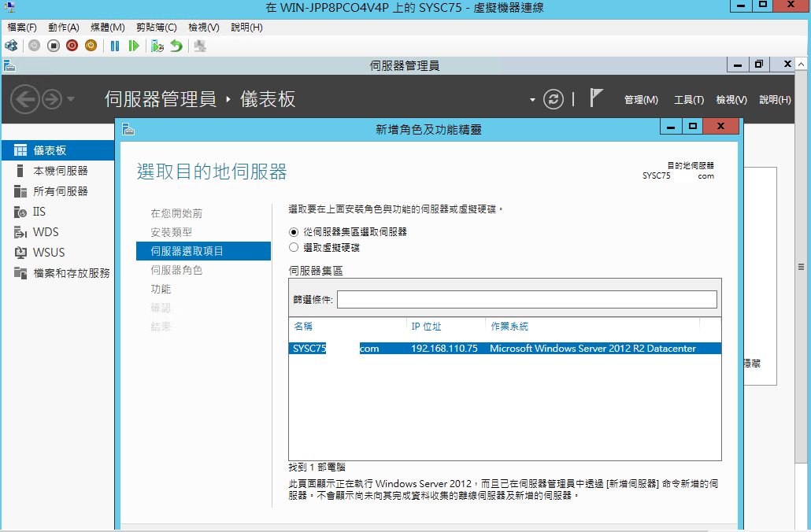Click the red Shut Down icon

(72, 46)
